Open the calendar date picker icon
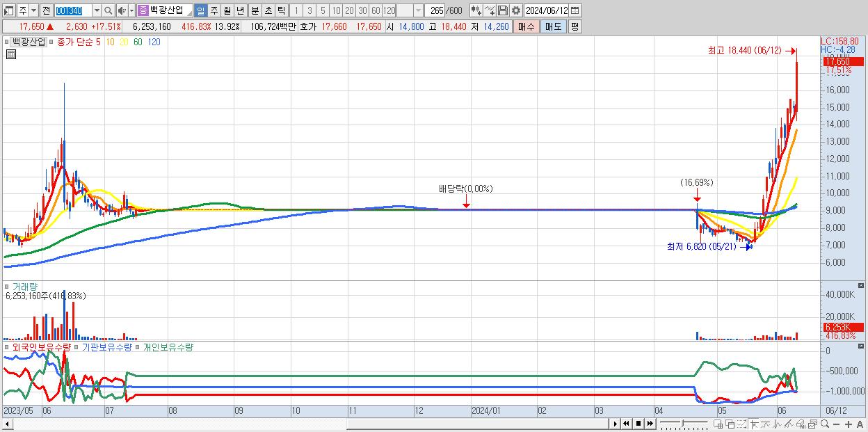868x432 pixels. [x=574, y=10]
